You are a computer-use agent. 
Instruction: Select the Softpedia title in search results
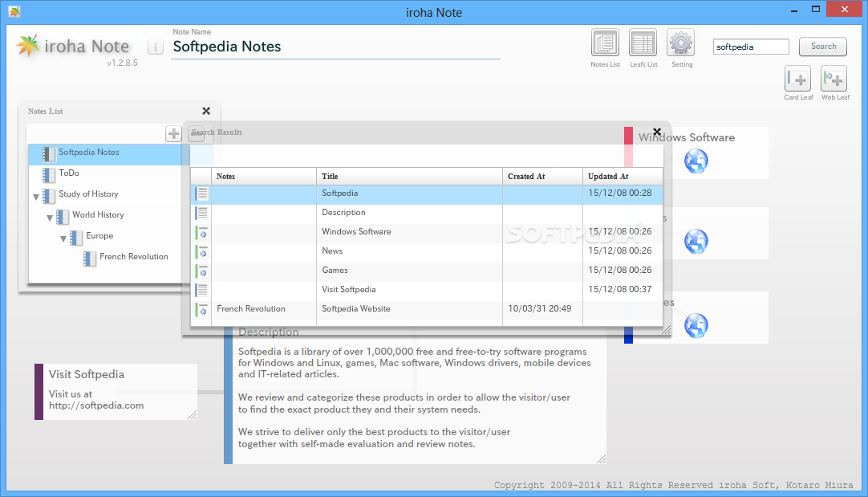click(340, 193)
